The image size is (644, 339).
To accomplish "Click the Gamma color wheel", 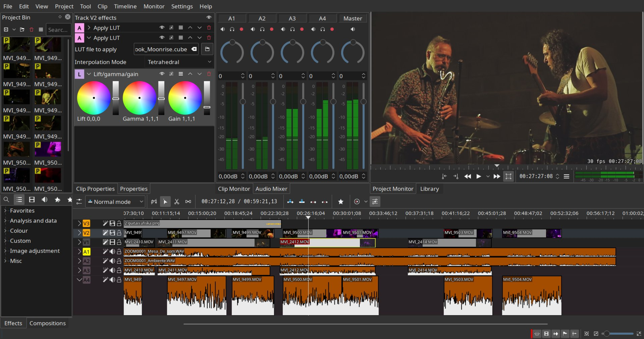I will (x=139, y=98).
